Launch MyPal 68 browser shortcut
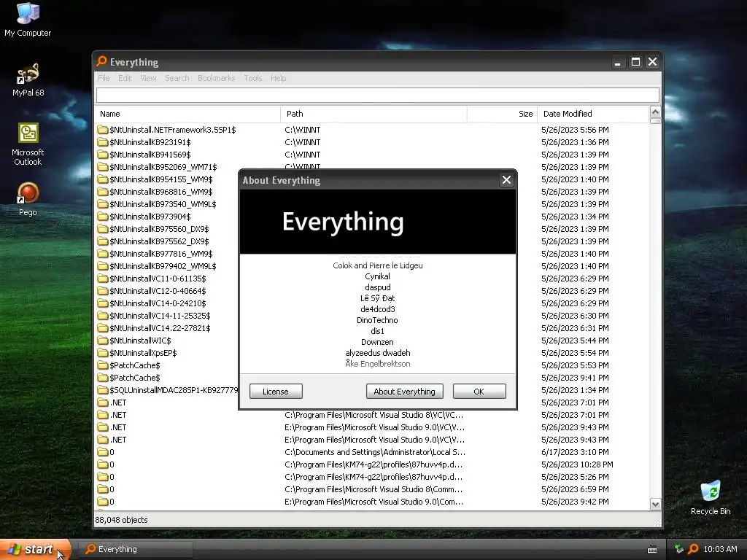The height and width of the screenshot is (560, 747). (28, 79)
